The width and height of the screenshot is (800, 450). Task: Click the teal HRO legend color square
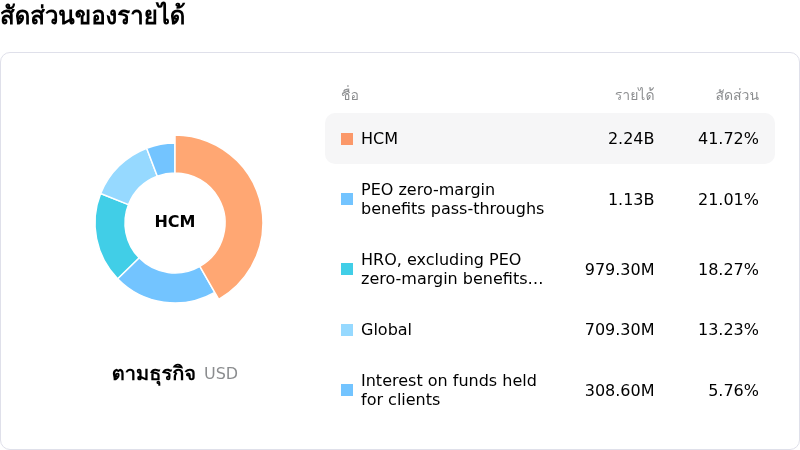tap(347, 269)
